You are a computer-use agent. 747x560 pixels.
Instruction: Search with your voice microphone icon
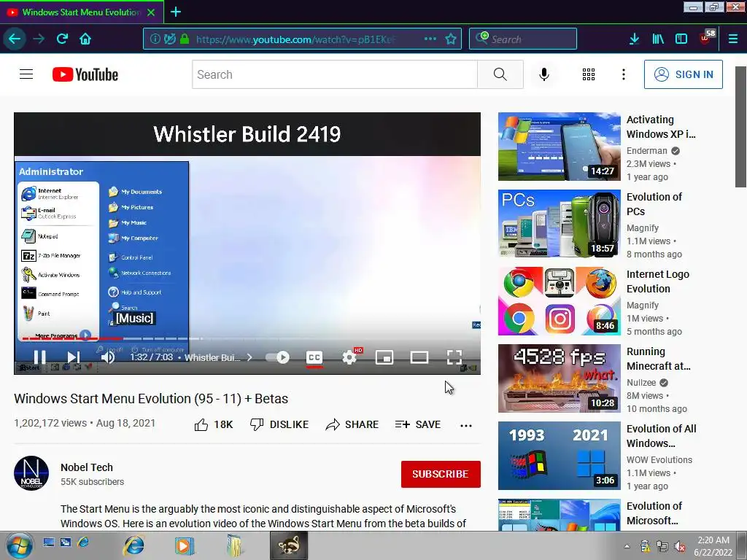(544, 74)
